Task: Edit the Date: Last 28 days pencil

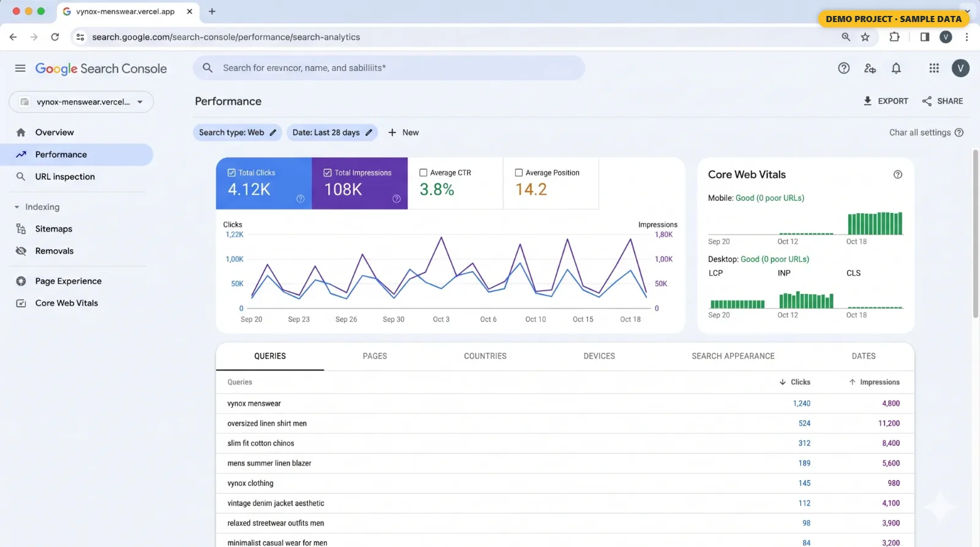Action: click(369, 132)
